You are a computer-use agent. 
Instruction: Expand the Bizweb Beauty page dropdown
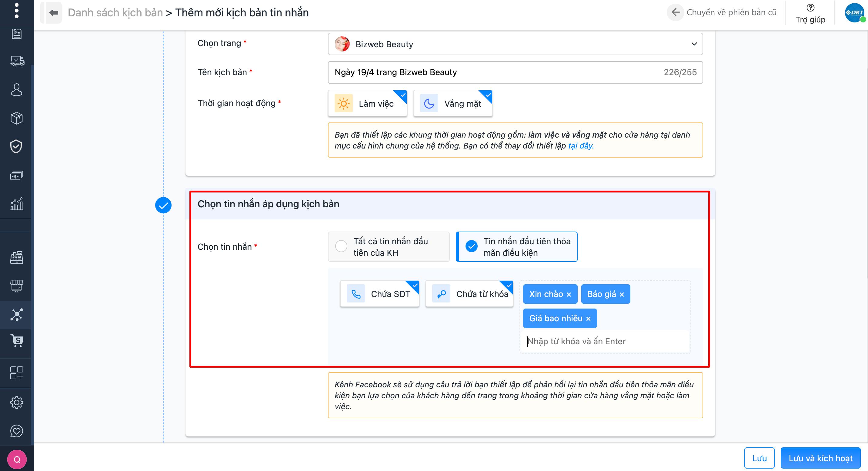pos(515,44)
